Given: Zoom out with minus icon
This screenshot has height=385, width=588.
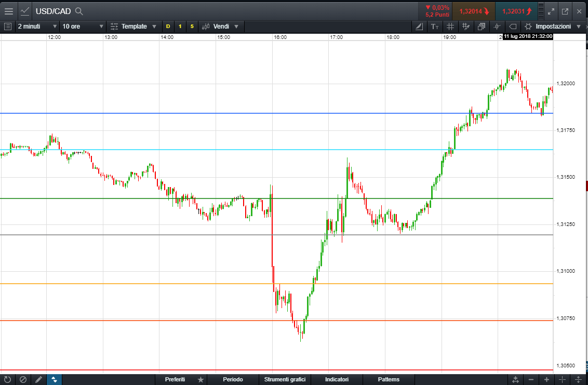Looking at the screenshot, I should (531, 380).
